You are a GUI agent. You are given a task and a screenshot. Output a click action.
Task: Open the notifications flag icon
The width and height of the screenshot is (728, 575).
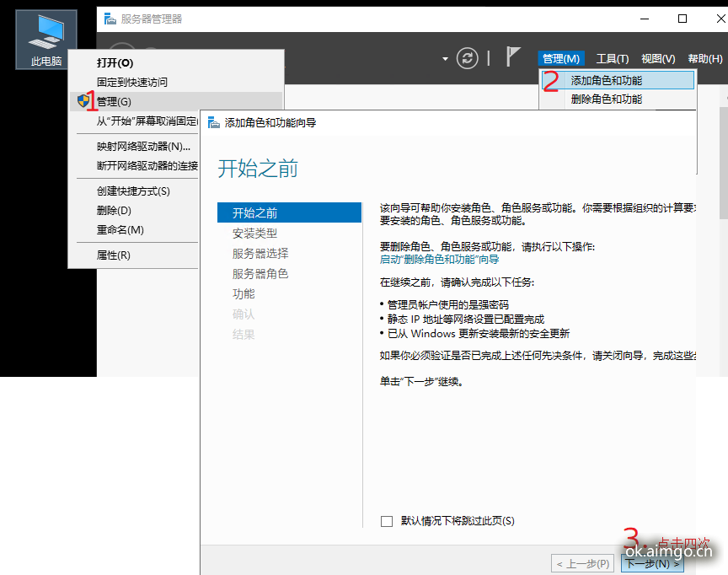coord(513,57)
